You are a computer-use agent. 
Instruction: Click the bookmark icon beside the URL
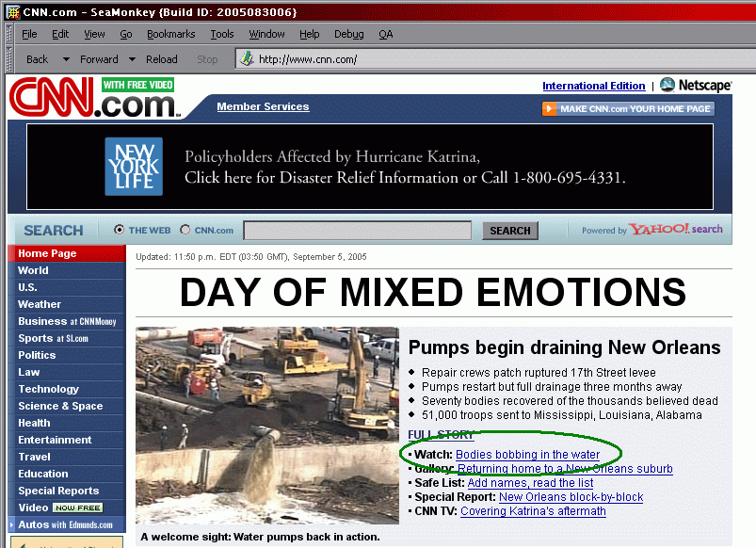point(247,59)
